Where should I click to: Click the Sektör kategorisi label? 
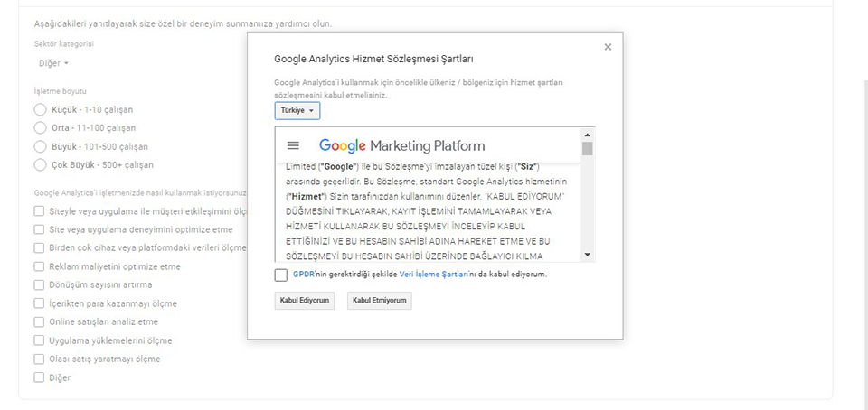63,43
